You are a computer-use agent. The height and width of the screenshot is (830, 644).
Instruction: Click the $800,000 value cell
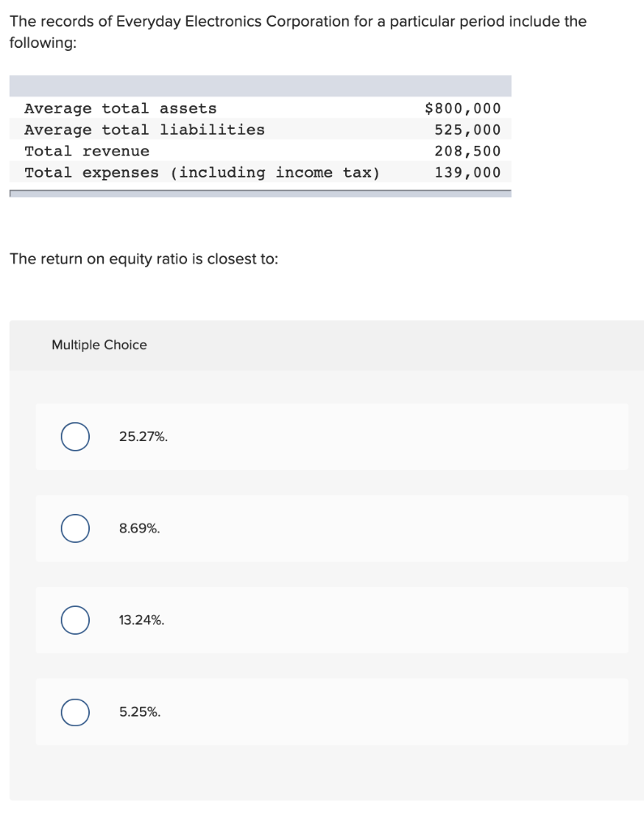(x=463, y=109)
